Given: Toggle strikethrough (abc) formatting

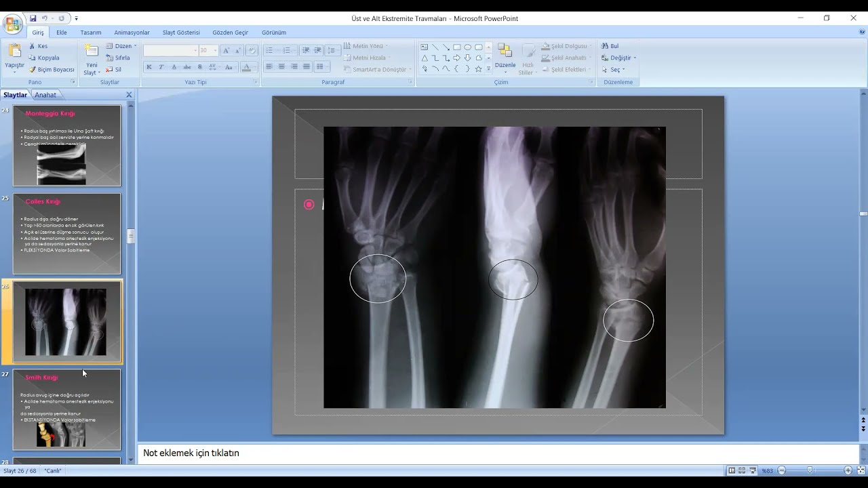Looking at the screenshot, I should [x=187, y=67].
